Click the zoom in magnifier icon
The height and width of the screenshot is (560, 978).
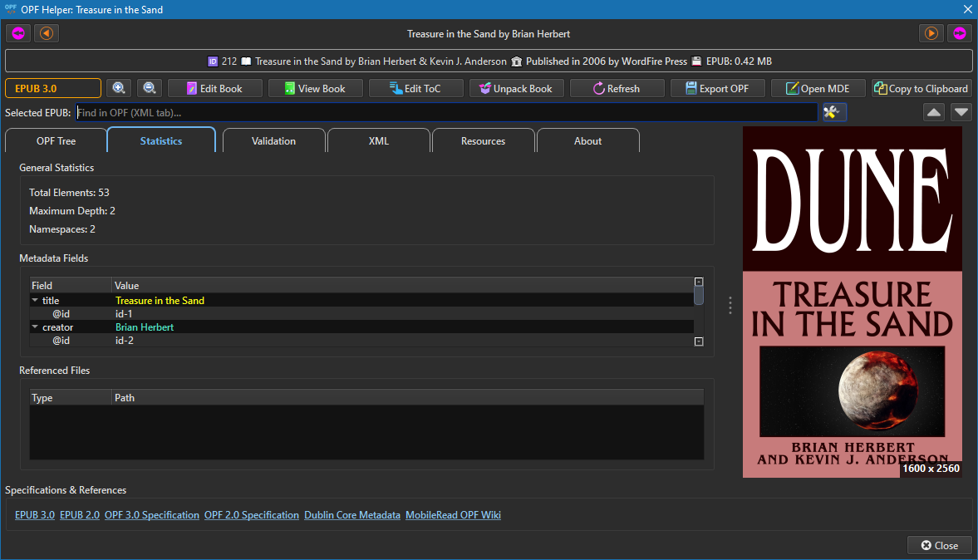click(x=119, y=88)
